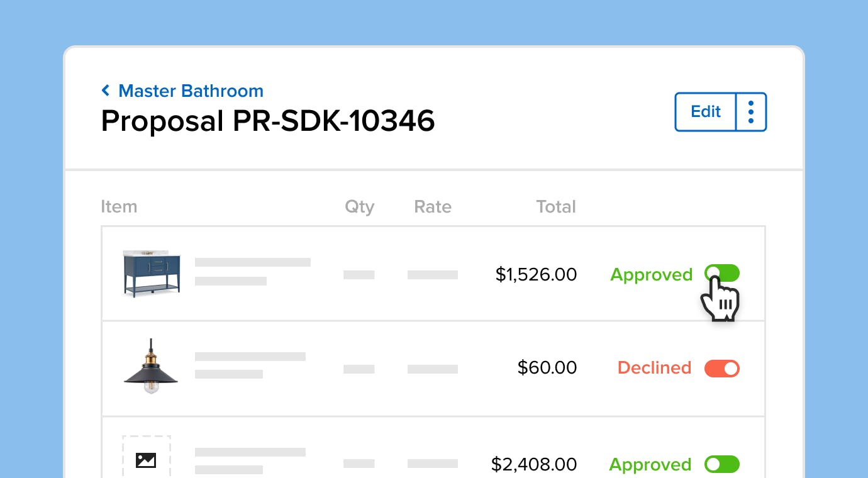Viewport: 868px width, 478px height.
Task: Click the back chevron beside Master Bathroom
Action: pos(106,91)
